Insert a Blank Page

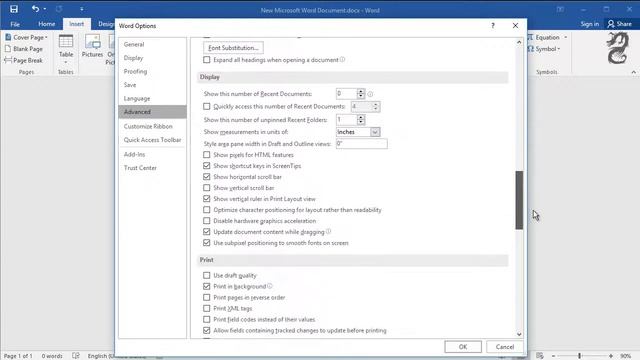tap(24, 49)
